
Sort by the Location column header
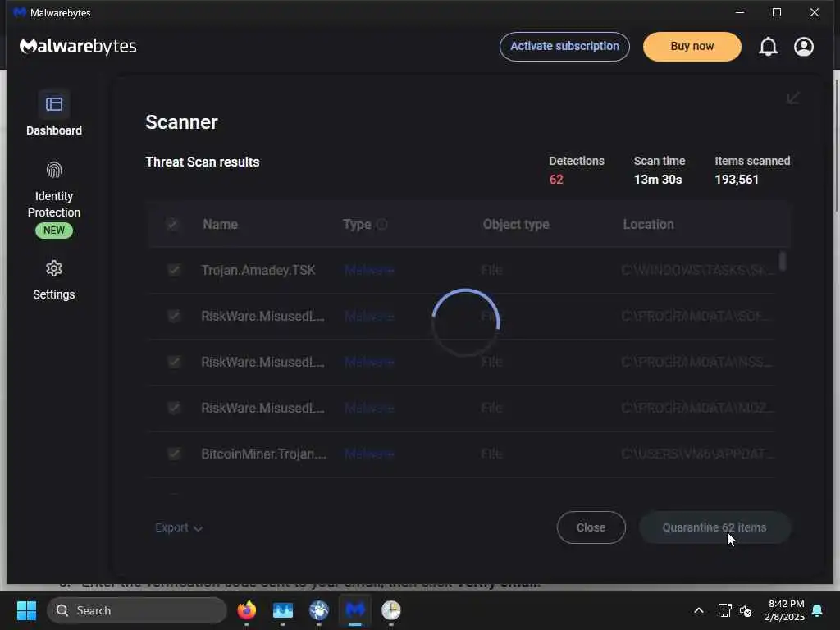tap(648, 225)
